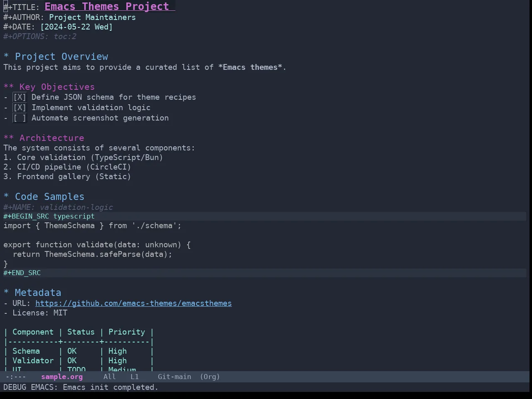
Task: Check the 'Automate screenshot generation' checkbox
Action: click(x=20, y=118)
